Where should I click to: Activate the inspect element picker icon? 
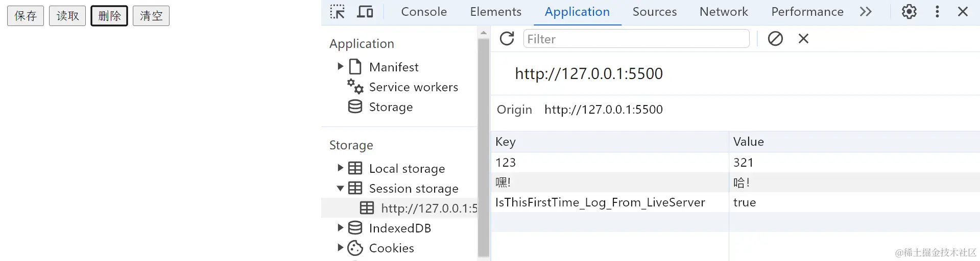click(x=337, y=12)
